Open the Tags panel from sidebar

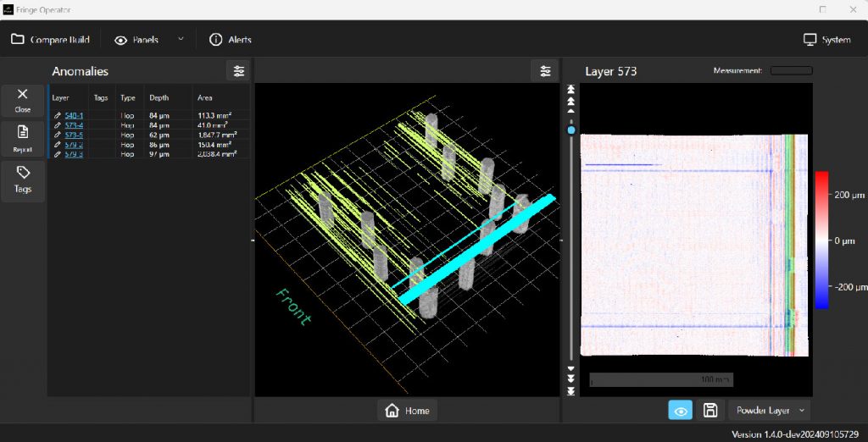(23, 179)
